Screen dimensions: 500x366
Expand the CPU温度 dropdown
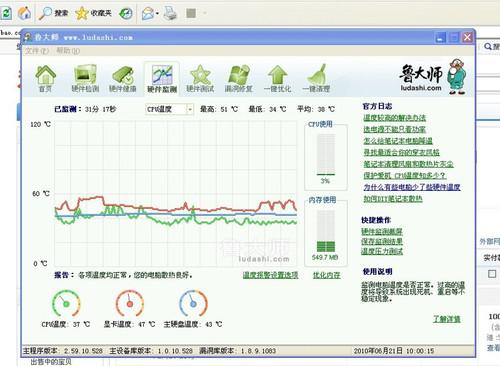(x=190, y=109)
